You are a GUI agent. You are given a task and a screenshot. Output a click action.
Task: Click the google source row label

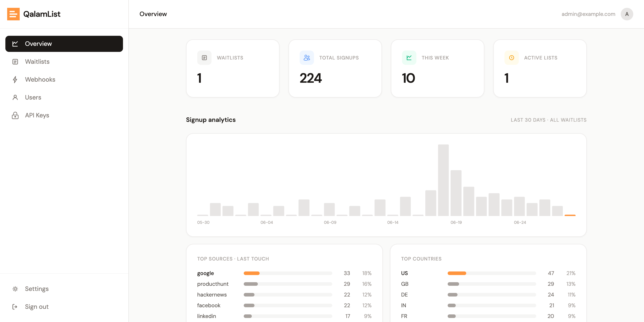click(x=205, y=273)
